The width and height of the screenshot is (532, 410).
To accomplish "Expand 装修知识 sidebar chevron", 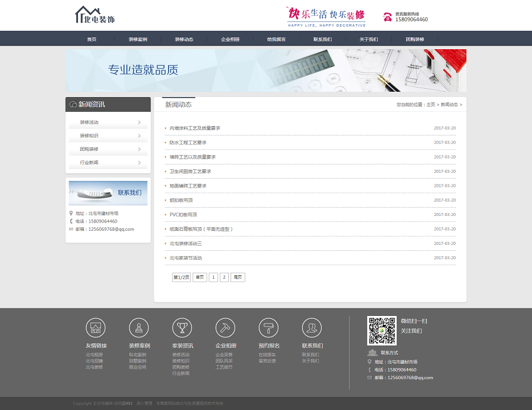I will [x=139, y=136].
